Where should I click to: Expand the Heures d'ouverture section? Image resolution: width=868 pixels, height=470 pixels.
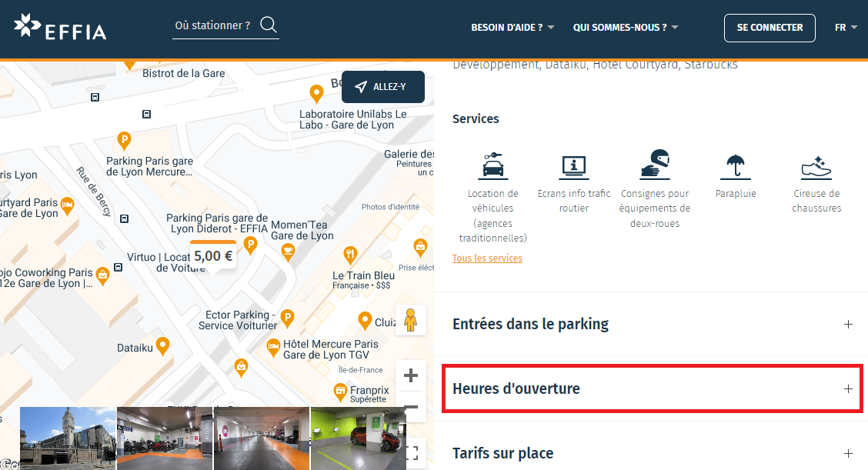coord(653,388)
